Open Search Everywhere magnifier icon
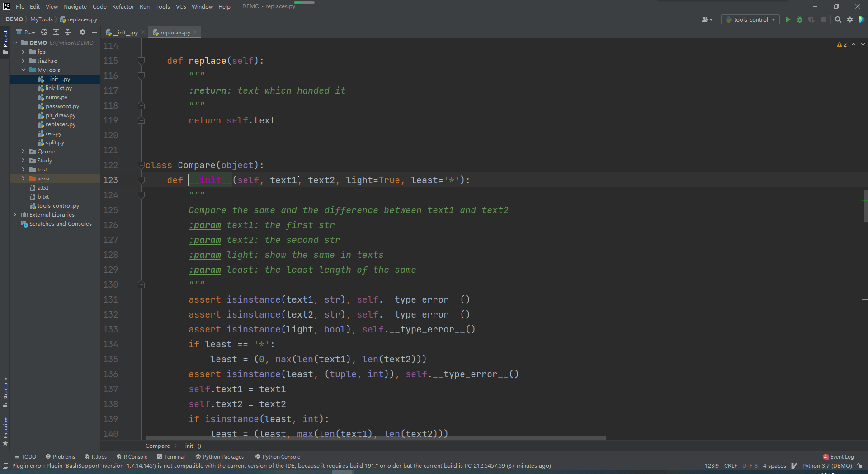868x474 pixels. pos(838,19)
